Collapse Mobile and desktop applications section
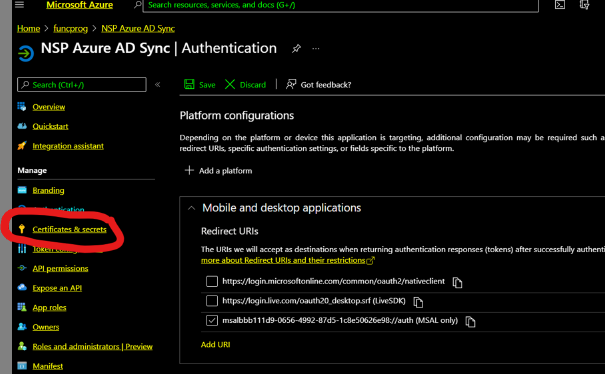The height and width of the screenshot is (374, 605). coord(191,208)
